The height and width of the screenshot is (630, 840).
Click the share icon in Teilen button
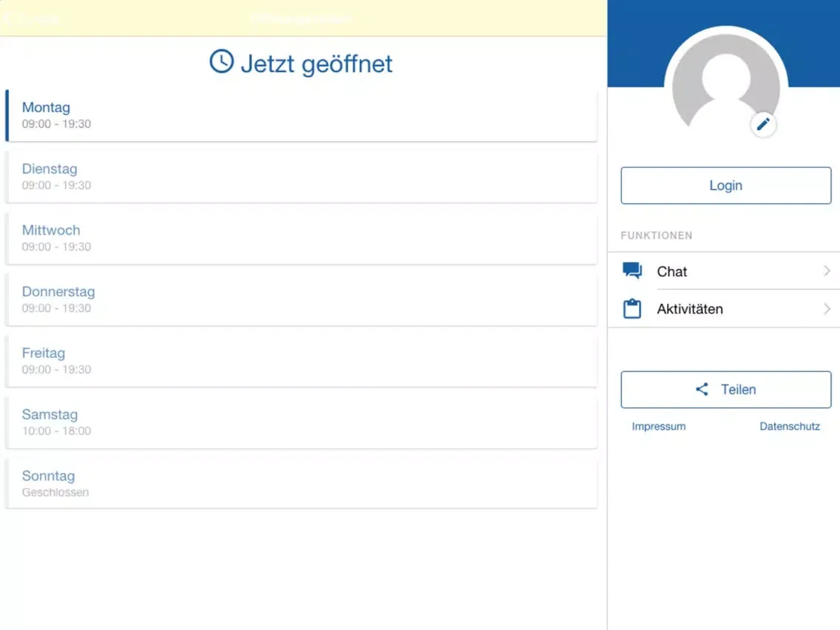(x=702, y=389)
